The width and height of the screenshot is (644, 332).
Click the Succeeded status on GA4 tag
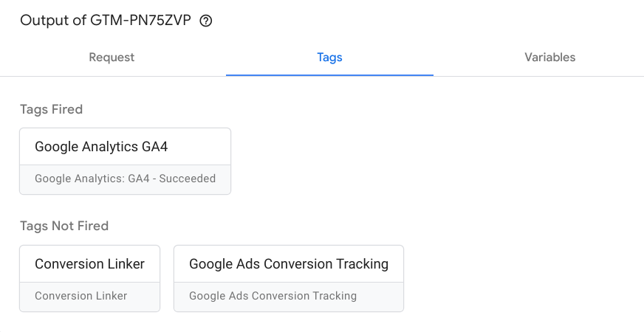tap(188, 179)
